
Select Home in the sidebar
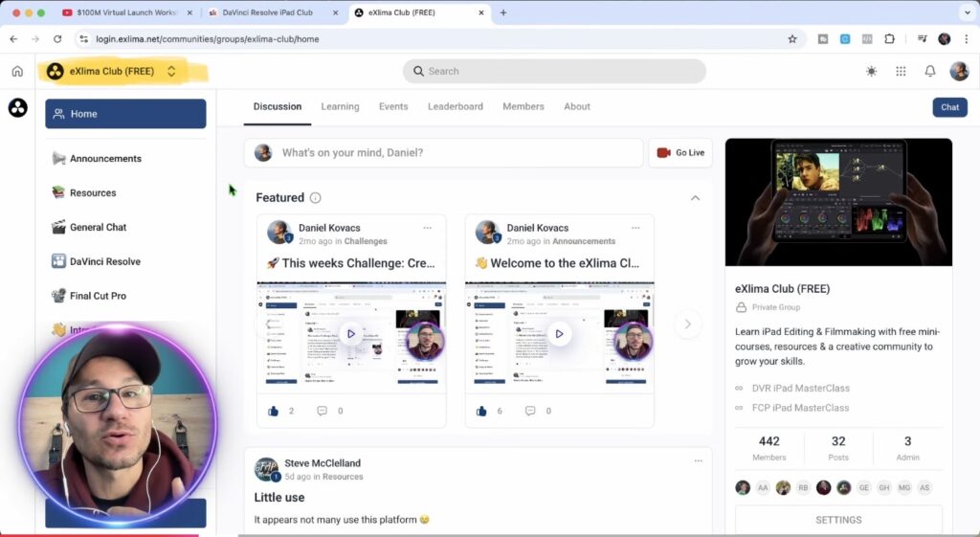pyautogui.click(x=125, y=114)
